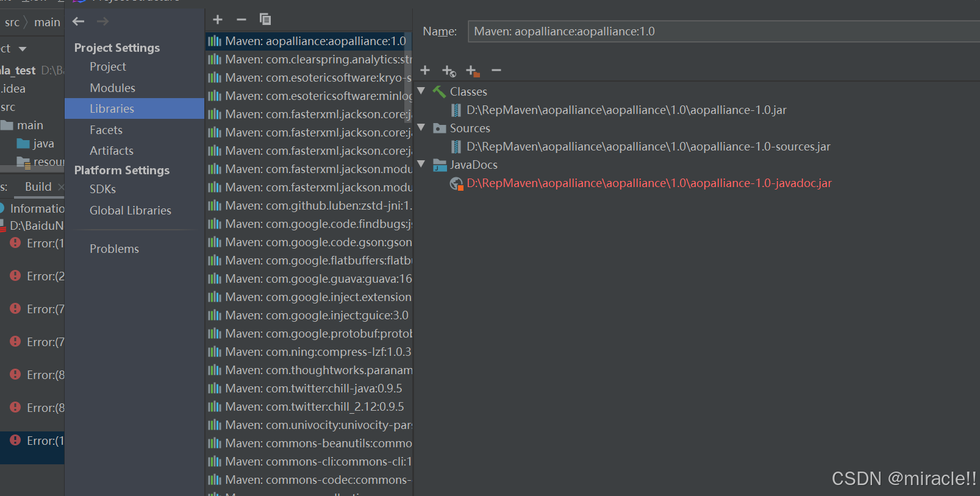Select Maven: com.twitter:chill-java:0.9.5 library
The height and width of the screenshot is (496, 980).
pos(309,388)
